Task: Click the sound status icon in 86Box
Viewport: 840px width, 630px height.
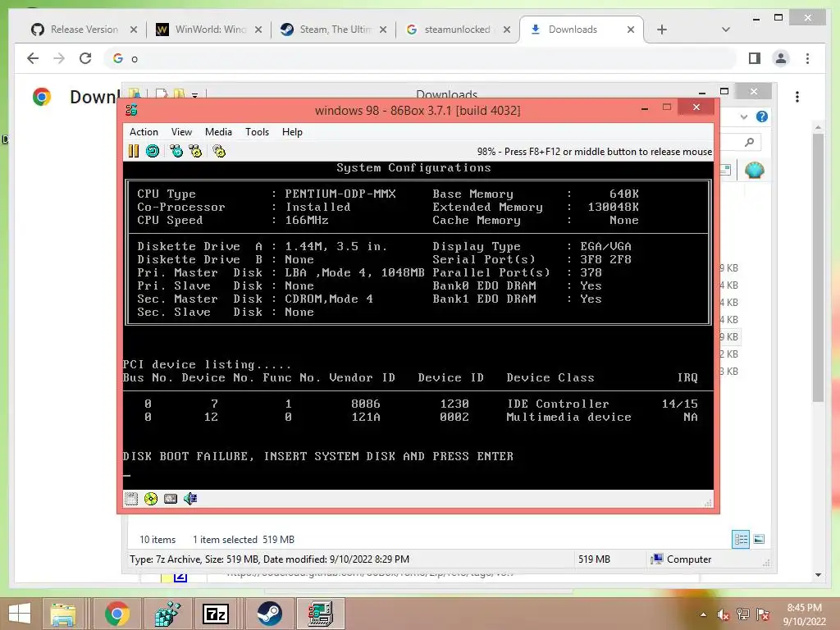Action: pyautogui.click(x=190, y=499)
